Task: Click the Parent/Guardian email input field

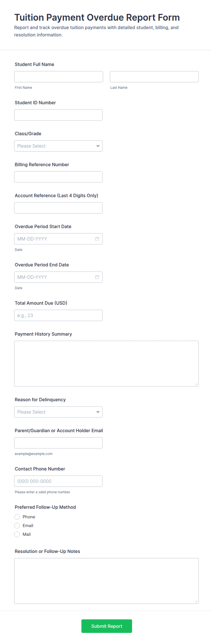Action: click(x=58, y=443)
